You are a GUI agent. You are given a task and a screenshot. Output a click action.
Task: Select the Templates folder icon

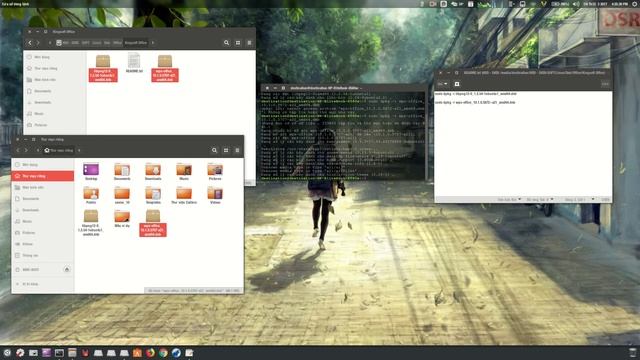coord(153,193)
